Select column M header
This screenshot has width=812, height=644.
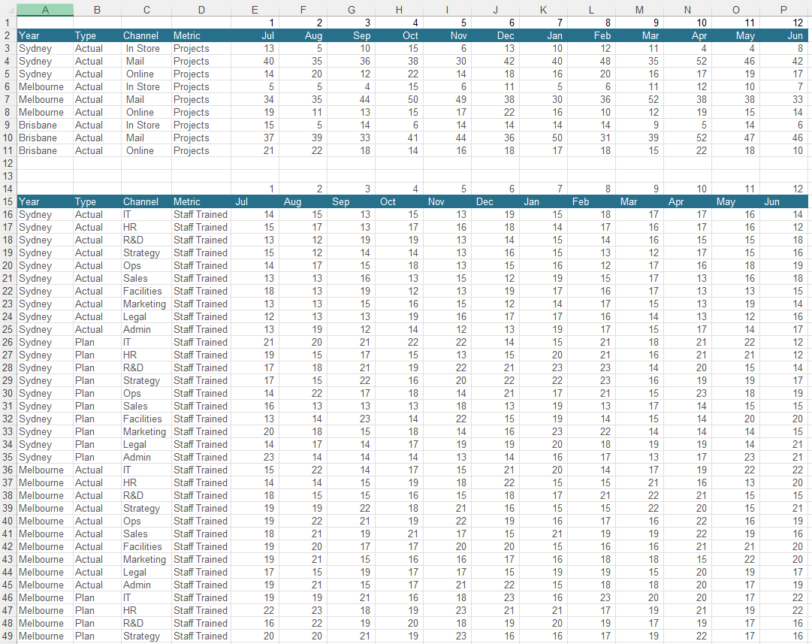point(639,10)
